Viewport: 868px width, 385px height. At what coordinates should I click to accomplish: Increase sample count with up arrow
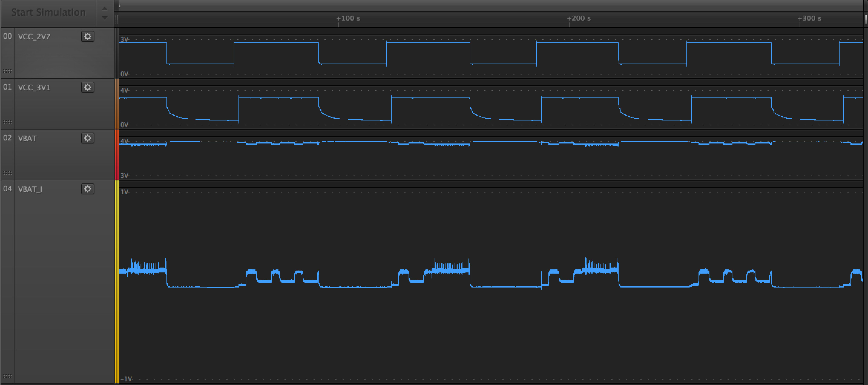(105, 9)
